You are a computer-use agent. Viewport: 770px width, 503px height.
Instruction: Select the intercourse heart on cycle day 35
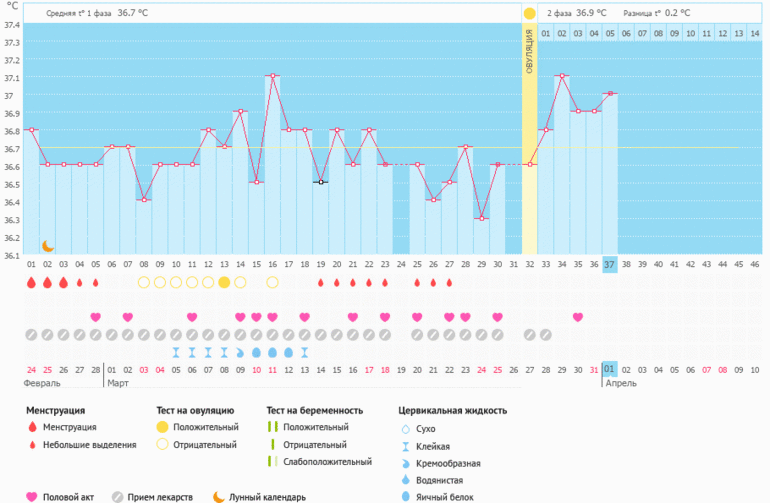coord(578,317)
